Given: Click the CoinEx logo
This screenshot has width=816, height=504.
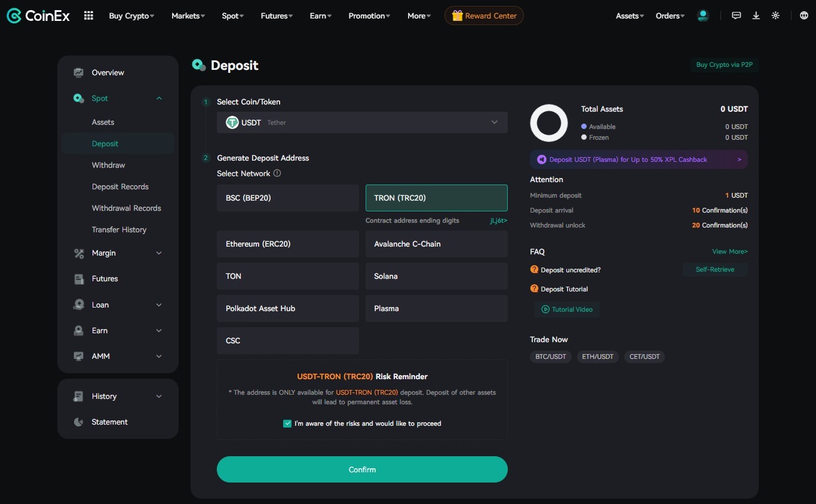Looking at the screenshot, I should tap(38, 16).
